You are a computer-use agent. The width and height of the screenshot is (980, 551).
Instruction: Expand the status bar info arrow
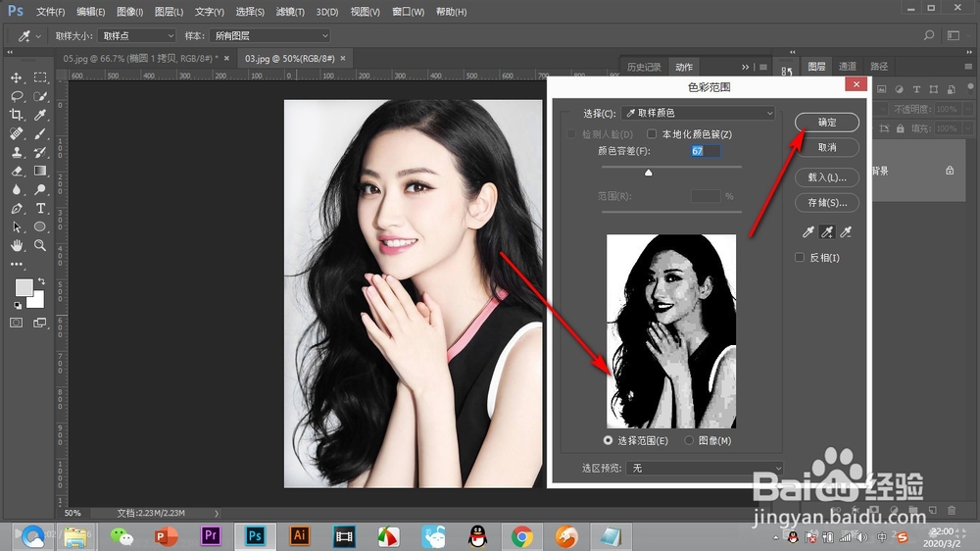pos(217,513)
